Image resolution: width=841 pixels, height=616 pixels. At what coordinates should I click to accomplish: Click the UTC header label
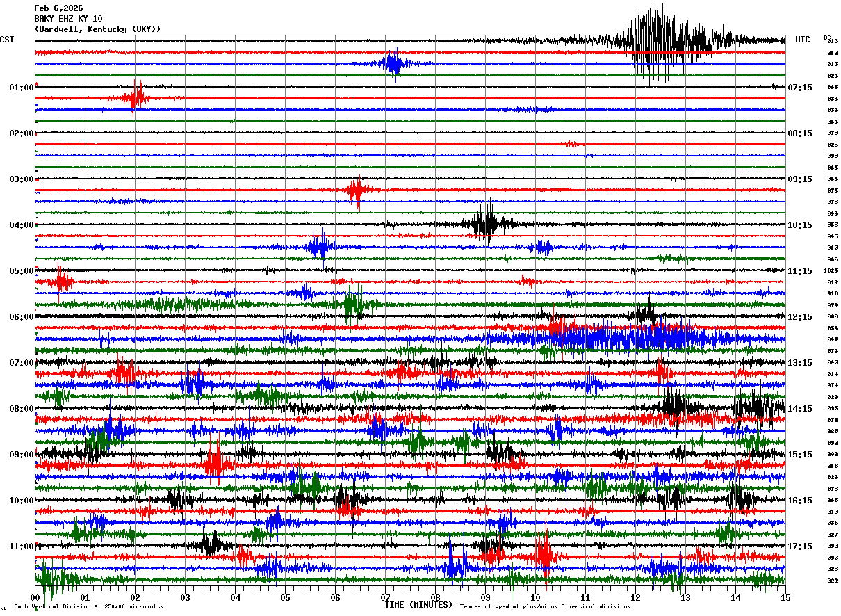[x=803, y=40]
